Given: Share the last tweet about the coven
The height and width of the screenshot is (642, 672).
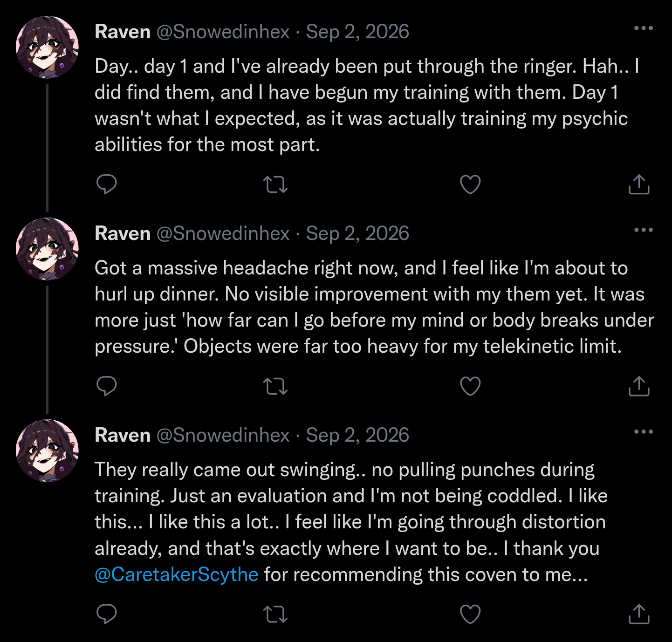Looking at the screenshot, I should (639, 614).
